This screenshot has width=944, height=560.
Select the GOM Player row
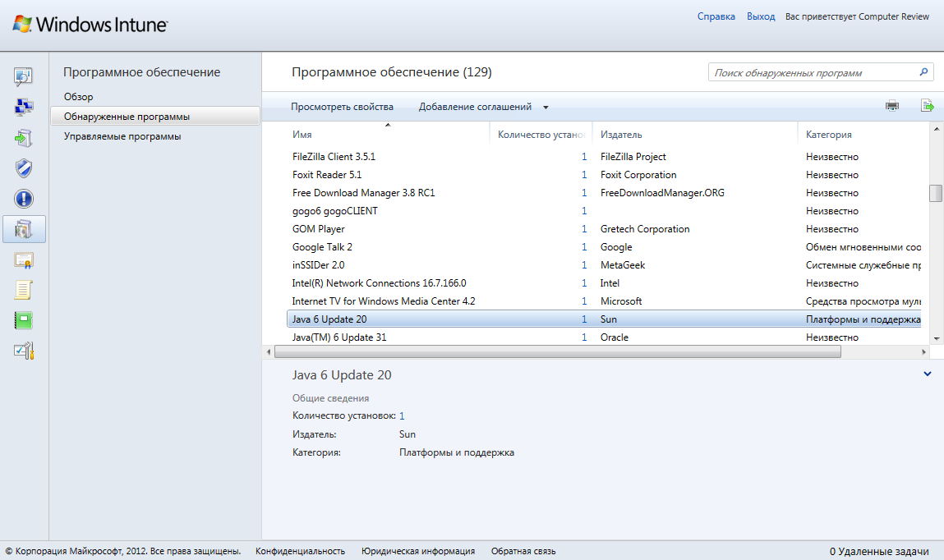pyautogui.click(x=604, y=228)
